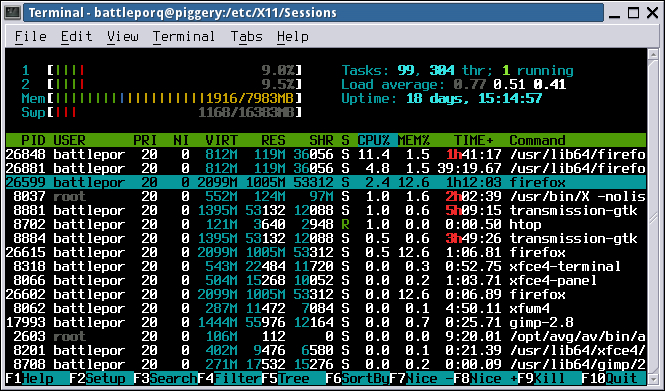The width and height of the screenshot is (665, 391).
Task: Select transmission-gtk row with PID 8881
Action: [x=326, y=210]
